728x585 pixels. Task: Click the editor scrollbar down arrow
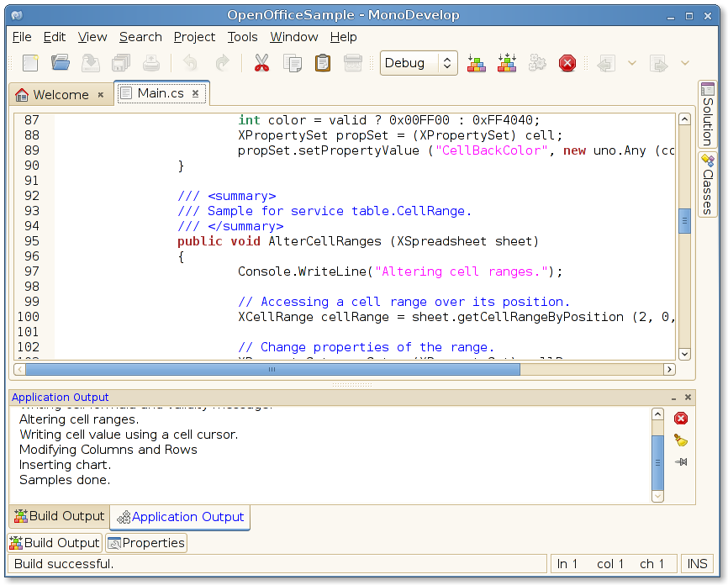(x=684, y=354)
